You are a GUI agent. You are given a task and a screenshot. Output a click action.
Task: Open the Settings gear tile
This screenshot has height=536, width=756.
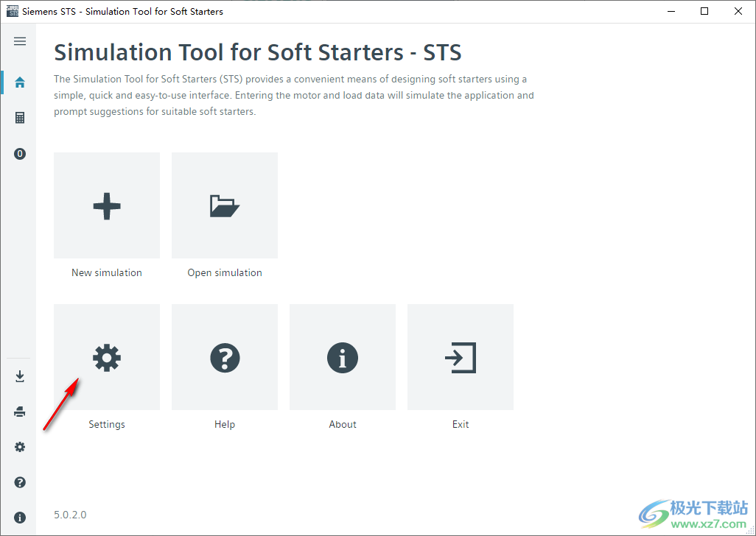coord(107,357)
